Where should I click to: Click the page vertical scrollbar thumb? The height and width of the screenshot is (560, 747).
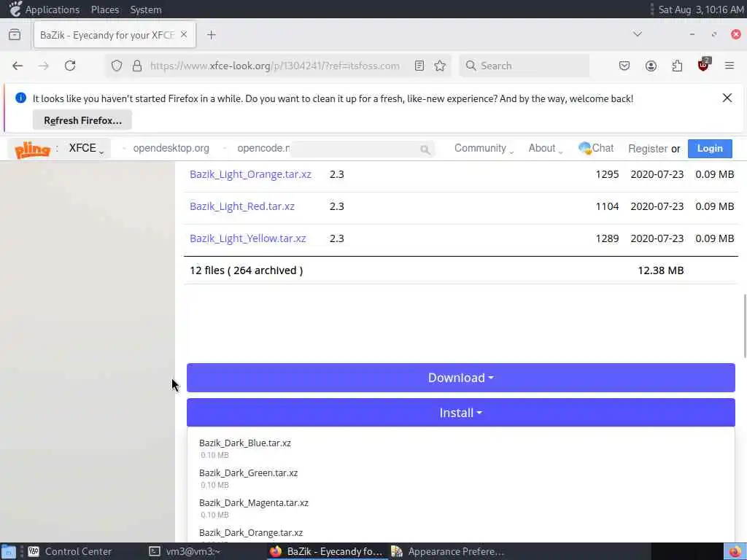[x=744, y=326]
